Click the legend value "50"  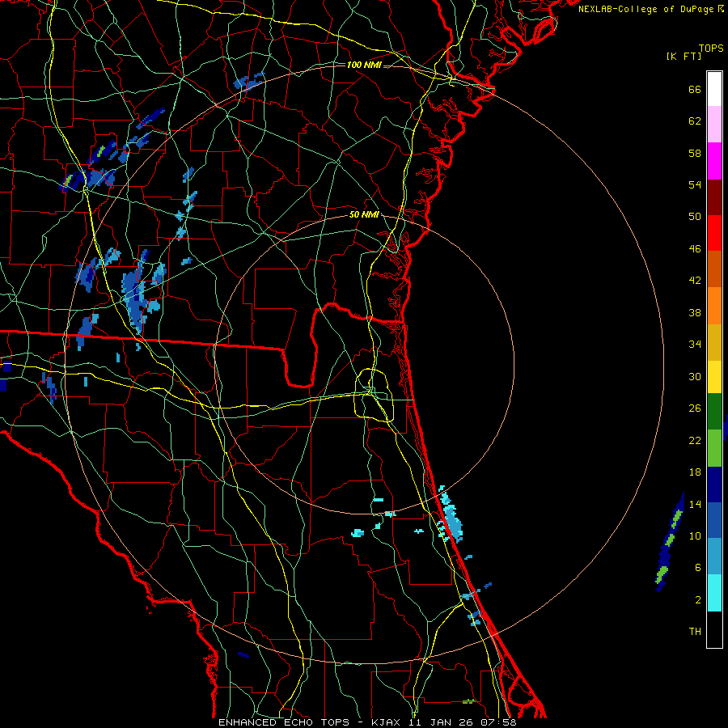695,217
